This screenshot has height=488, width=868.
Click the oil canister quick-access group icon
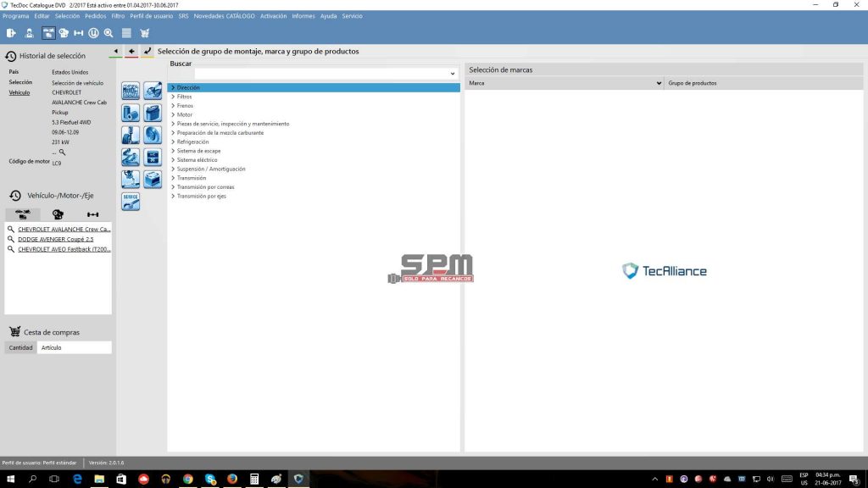153,113
